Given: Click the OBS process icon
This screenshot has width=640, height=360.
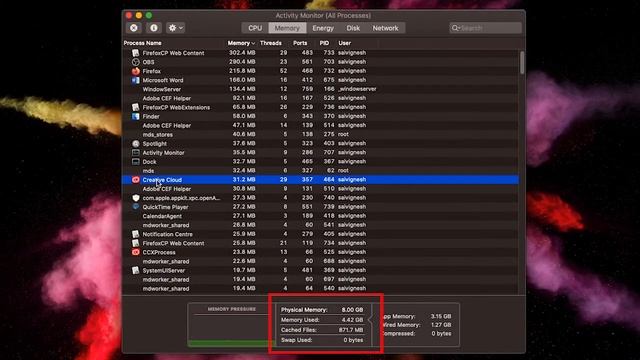Looking at the screenshot, I should 136,62.
